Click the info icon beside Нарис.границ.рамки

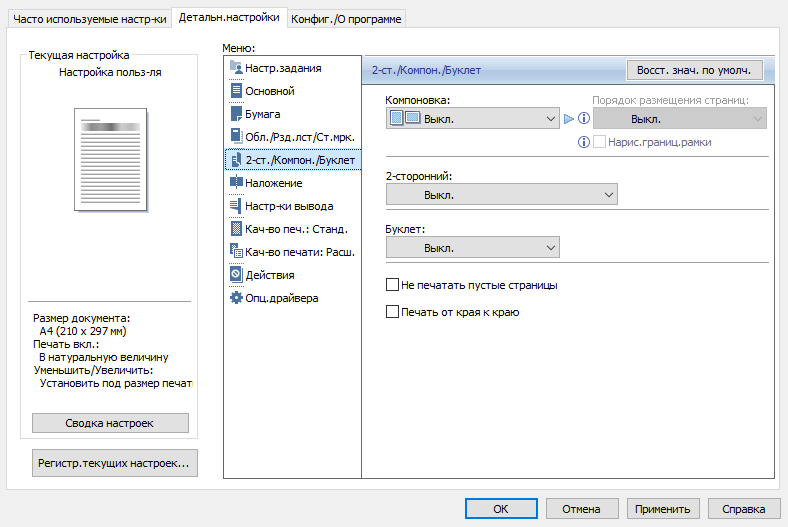(584, 142)
